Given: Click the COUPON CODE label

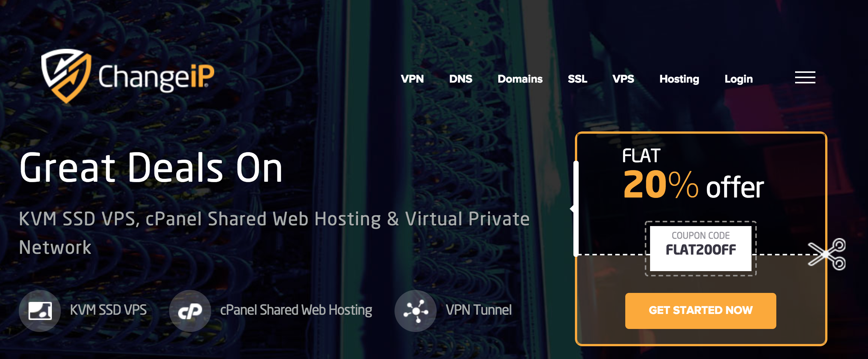Looking at the screenshot, I should pyautogui.click(x=701, y=235).
